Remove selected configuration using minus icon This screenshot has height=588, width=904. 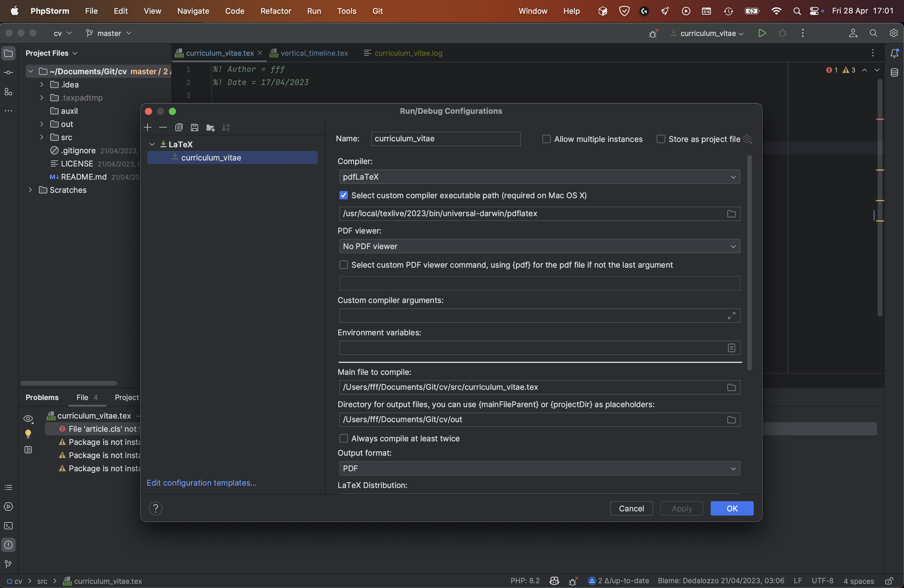coord(163,127)
